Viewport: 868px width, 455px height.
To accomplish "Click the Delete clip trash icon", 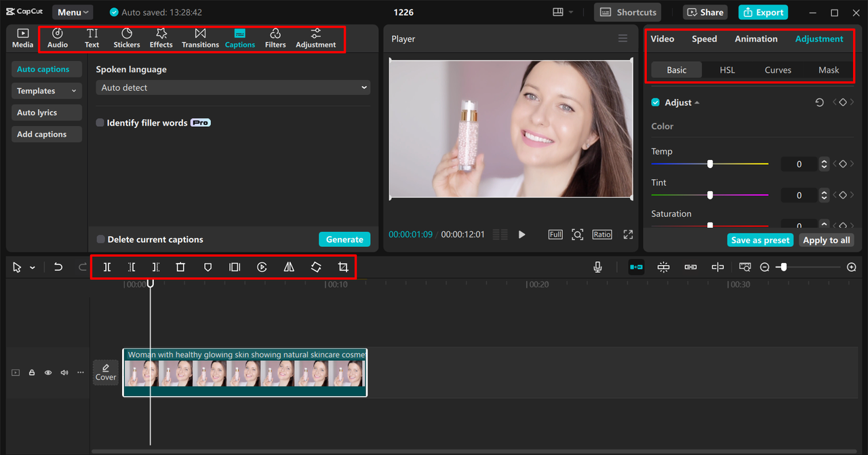I will [x=180, y=267].
